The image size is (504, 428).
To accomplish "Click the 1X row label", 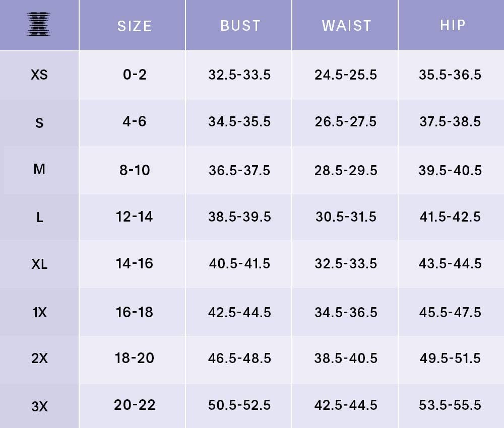I will 39,312.
